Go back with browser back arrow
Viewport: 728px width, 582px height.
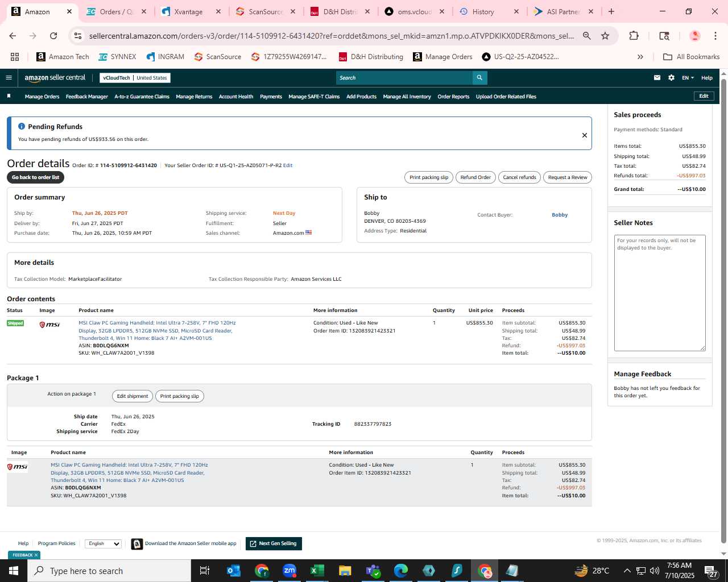click(13, 36)
